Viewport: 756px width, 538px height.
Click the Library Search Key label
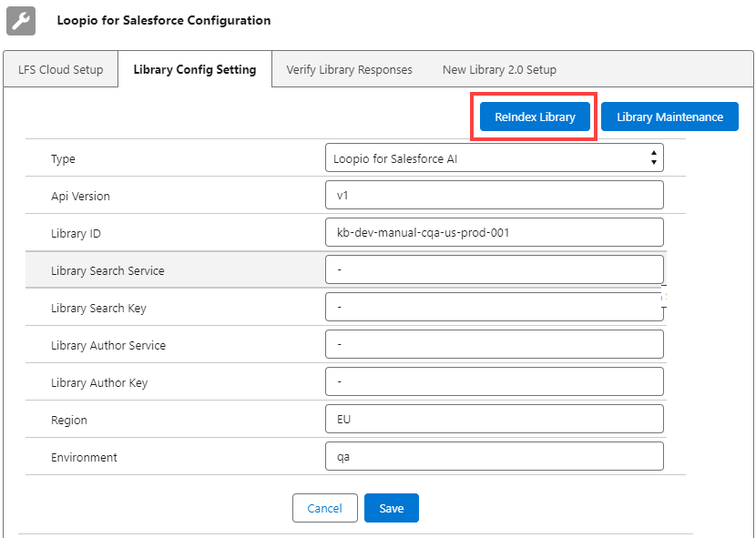click(x=99, y=308)
